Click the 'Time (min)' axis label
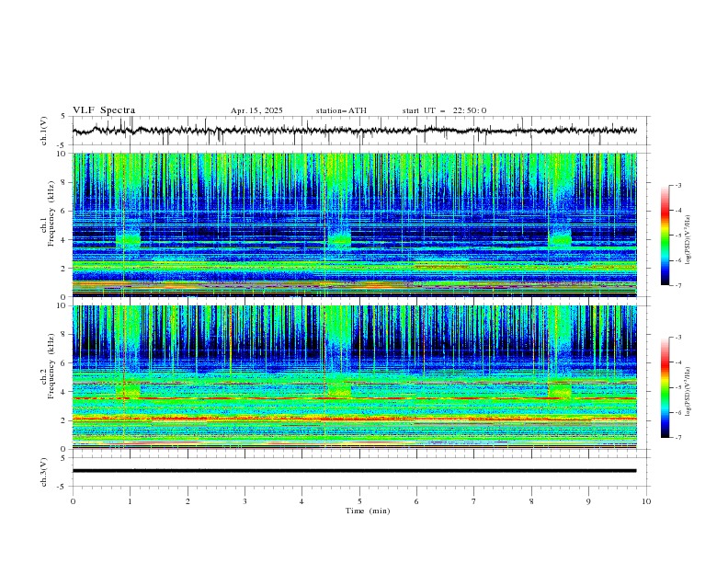 [368, 511]
